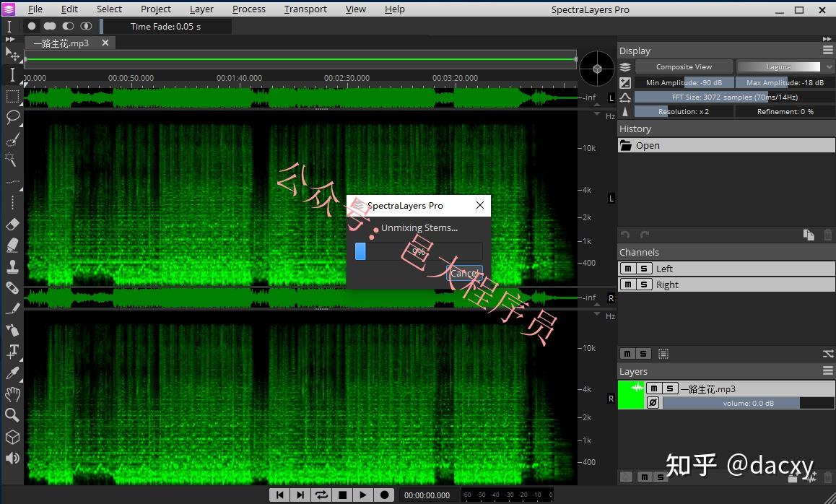Image resolution: width=836 pixels, height=504 pixels.
Task: Mute the Left channel
Action: click(x=628, y=269)
